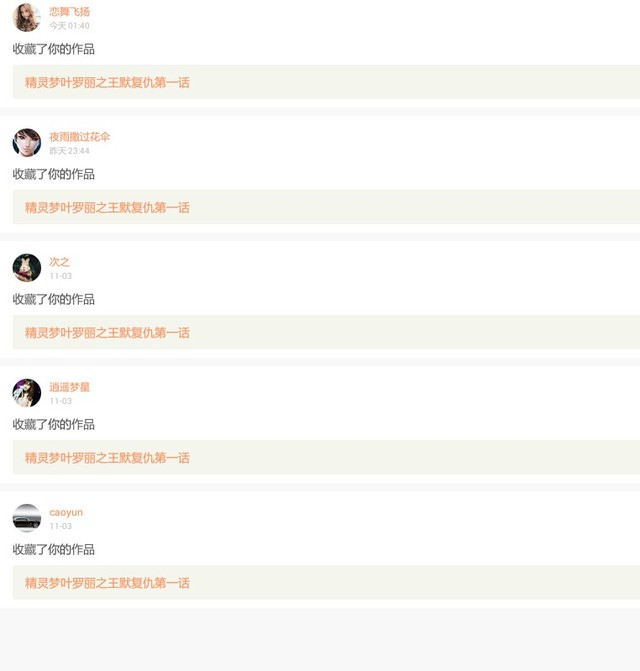This screenshot has height=671, width=640.
Task: Open the work title in 次之's notification
Action: 107,333
